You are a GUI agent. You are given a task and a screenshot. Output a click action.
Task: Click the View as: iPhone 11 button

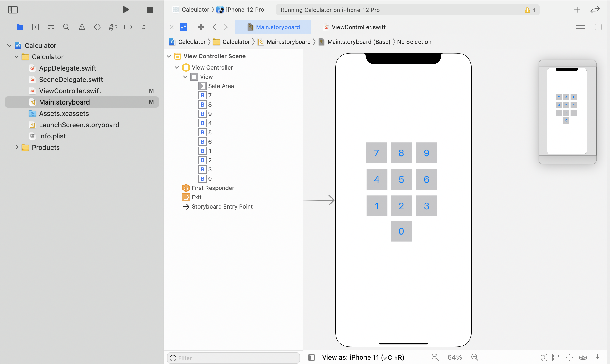click(363, 357)
